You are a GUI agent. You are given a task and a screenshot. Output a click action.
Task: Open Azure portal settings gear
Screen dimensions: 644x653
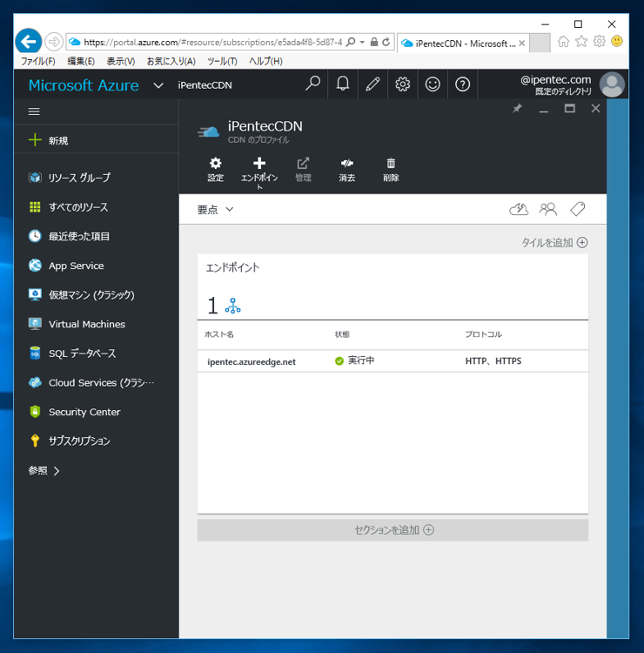pyautogui.click(x=403, y=84)
